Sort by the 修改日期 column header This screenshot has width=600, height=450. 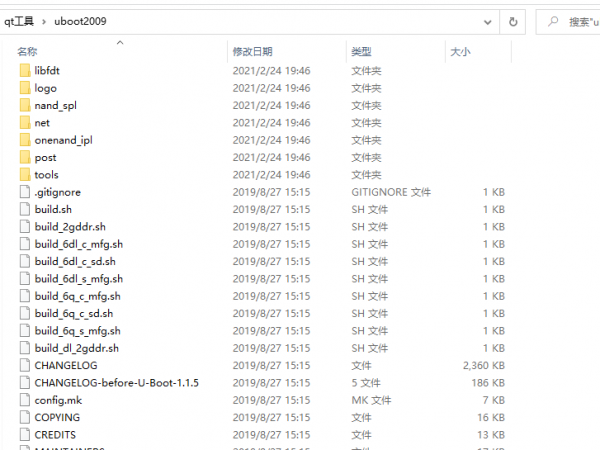click(252, 51)
